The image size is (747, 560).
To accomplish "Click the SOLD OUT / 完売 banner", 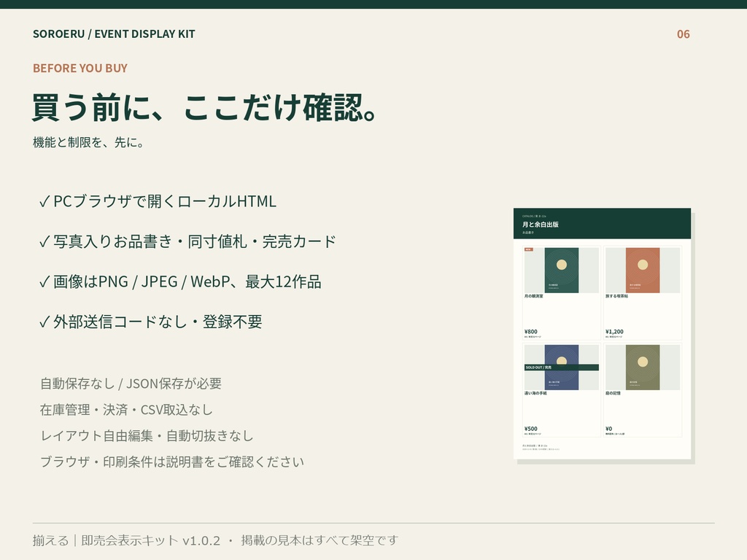I will click(562, 367).
